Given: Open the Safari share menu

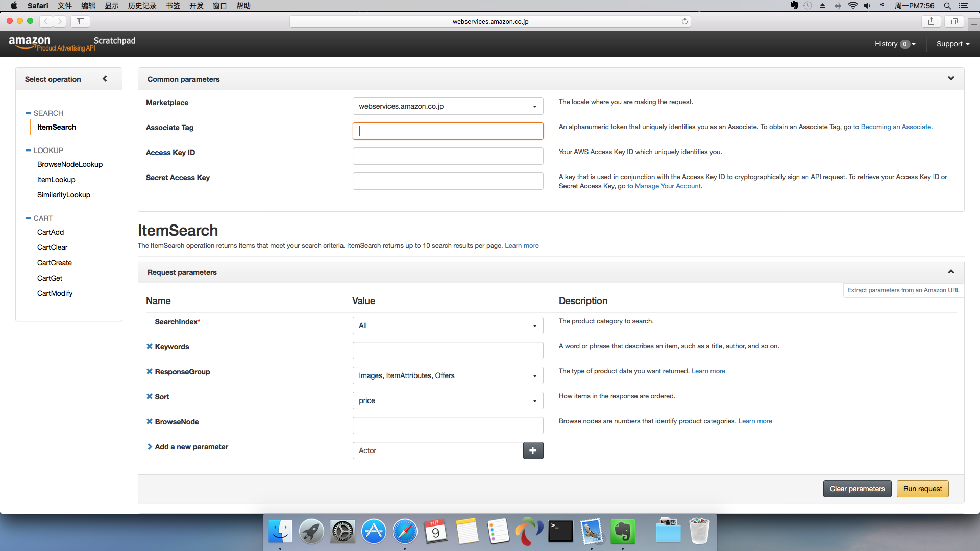Looking at the screenshot, I should (931, 21).
